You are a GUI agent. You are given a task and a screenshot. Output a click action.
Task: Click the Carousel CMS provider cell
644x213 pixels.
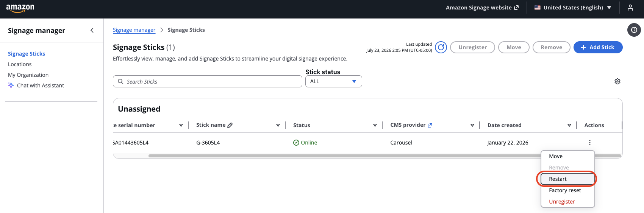(x=401, y=143)
